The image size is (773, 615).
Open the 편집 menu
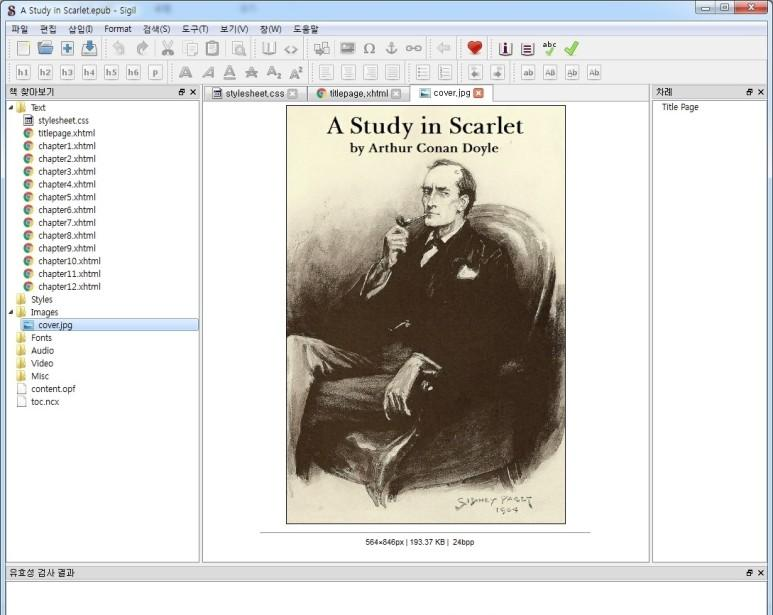[x=48, y=29]
